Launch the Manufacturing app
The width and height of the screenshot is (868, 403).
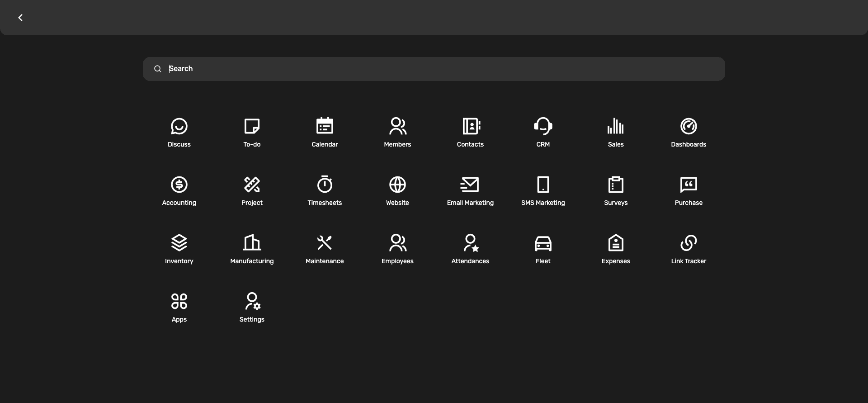point(252,249)
